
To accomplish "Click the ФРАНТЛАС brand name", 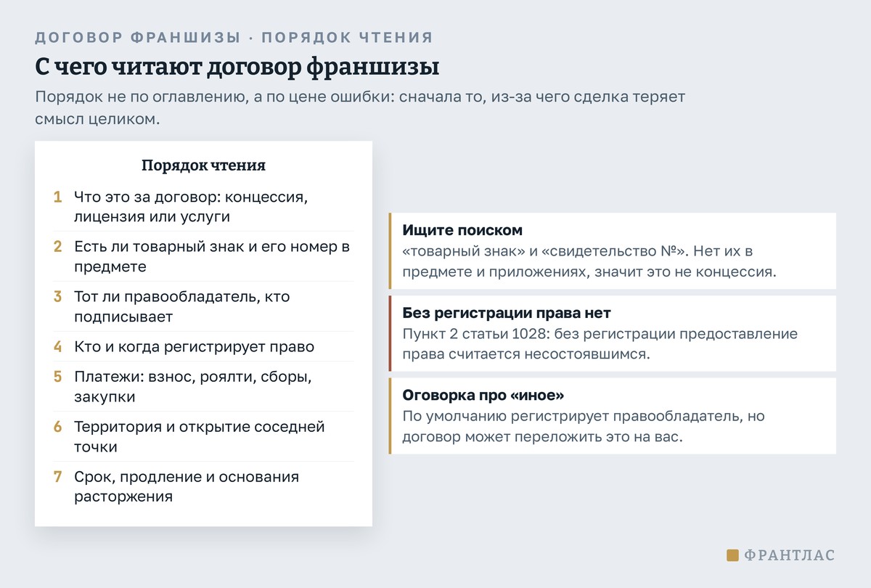I will point(790,555).
